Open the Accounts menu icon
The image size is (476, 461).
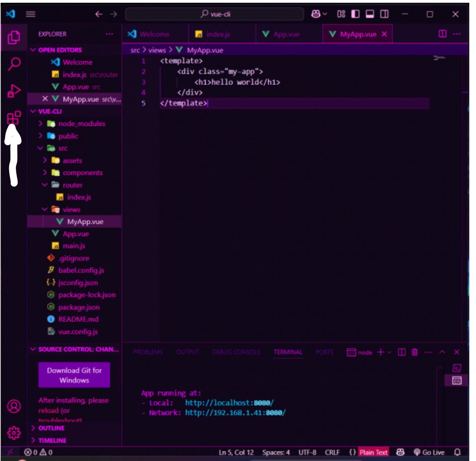pos(14,406)
